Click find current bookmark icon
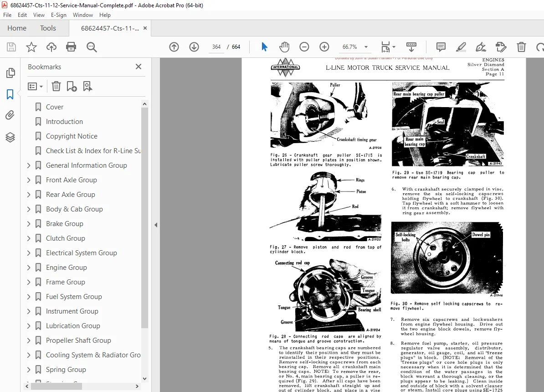Image resolution: width=544 pixels, height=392 pixels. [87, 86]
